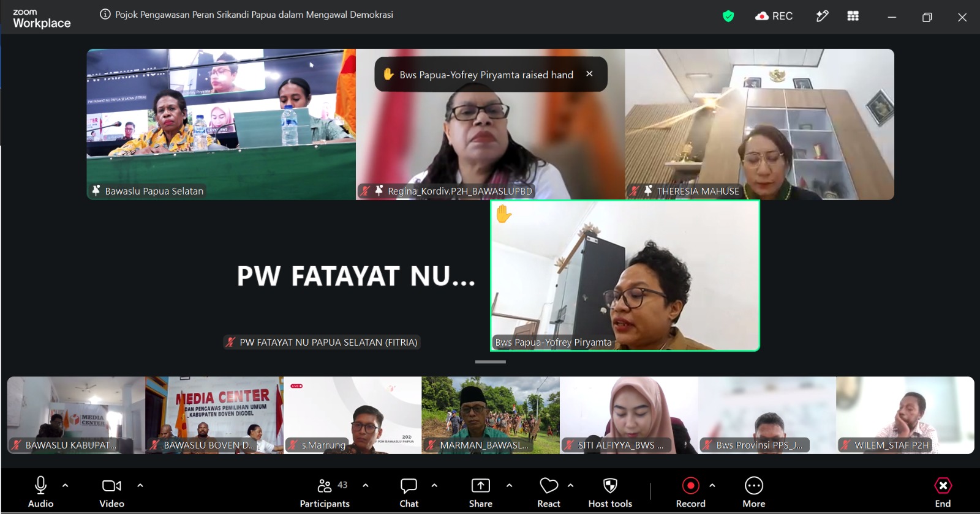The image size is (980, 514).
Task: Select the WILEM_STAF P2H thumbnail
Action: (x=905, y=415)
